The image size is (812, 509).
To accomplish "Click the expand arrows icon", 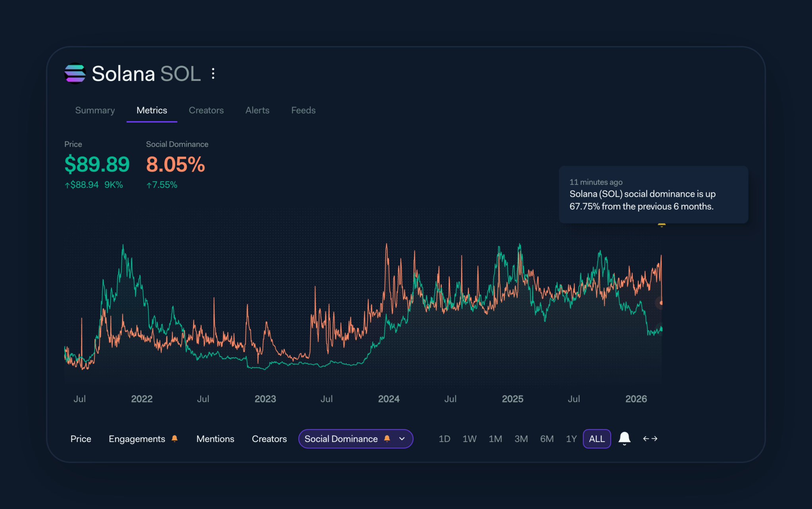I will [x=650, y=438].
